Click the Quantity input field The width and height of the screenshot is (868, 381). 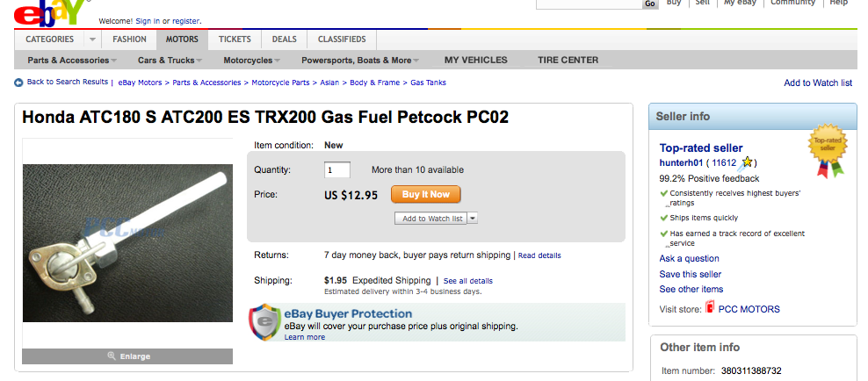pyautogui.click(x=337, y=169)
